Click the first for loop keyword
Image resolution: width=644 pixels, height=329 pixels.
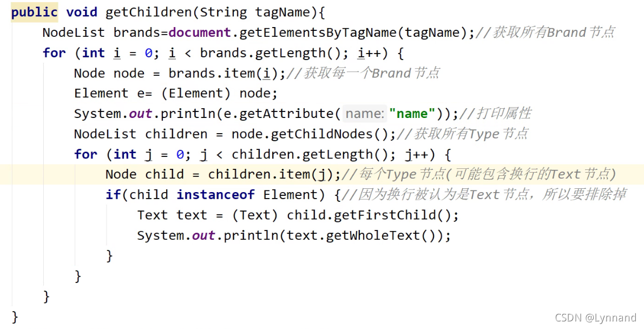pyautogui.click(x=54, y=52)
